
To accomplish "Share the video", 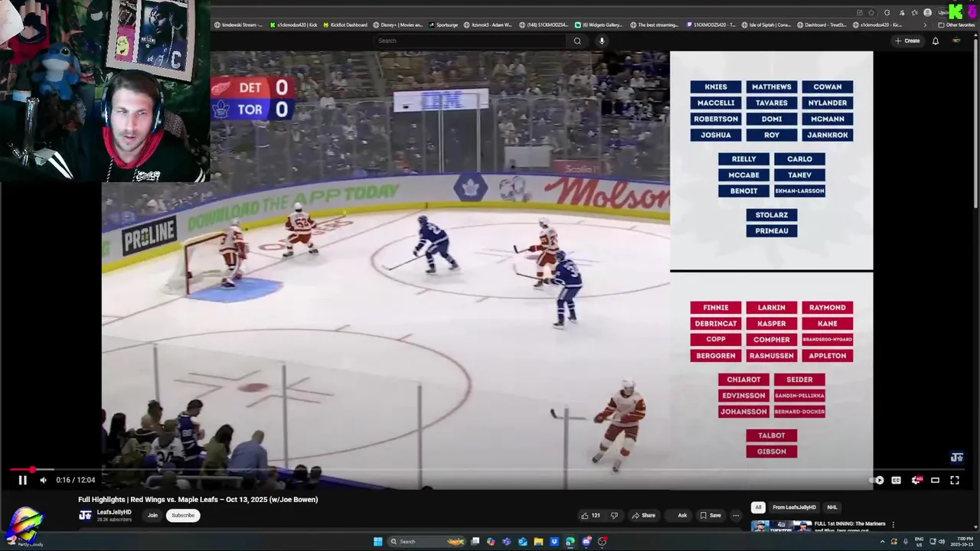I will pos(643,515).
